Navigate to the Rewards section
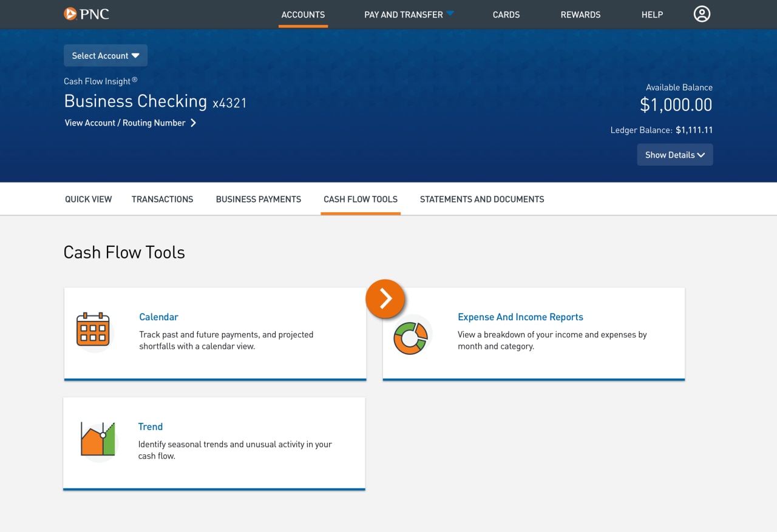Image resolution: width=777 pixels, height=532 pixels. (580, 15)
